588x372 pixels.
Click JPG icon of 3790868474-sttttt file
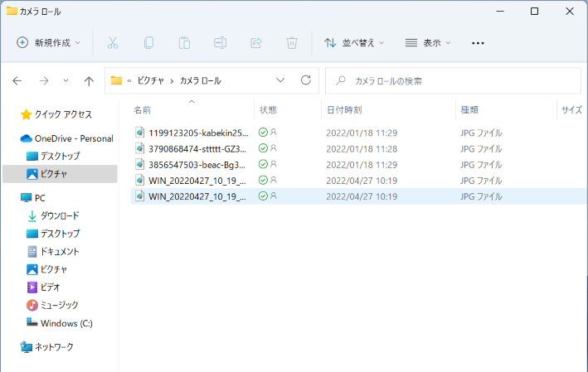[140, 148]
